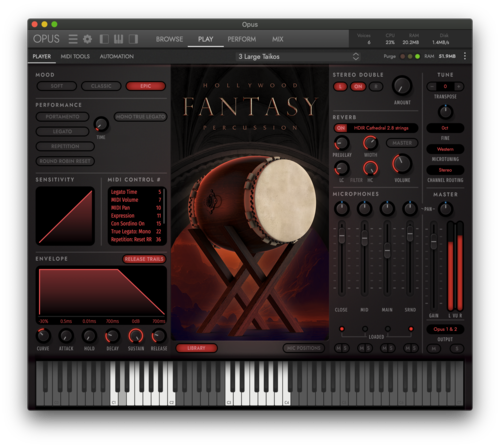
Task: Click the Close microphone pan knob
Action: 342,208
